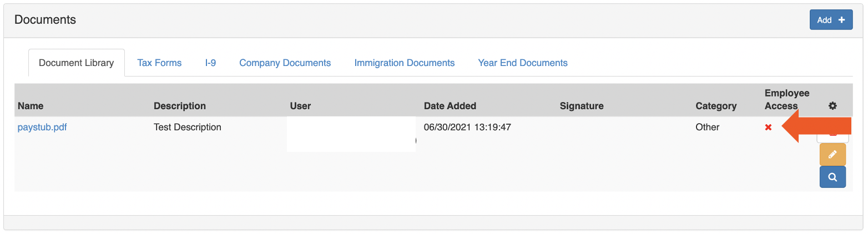Screen dimensions: 868x234
Task: Click the white delete button under the arrow
Action: (832, 139)
